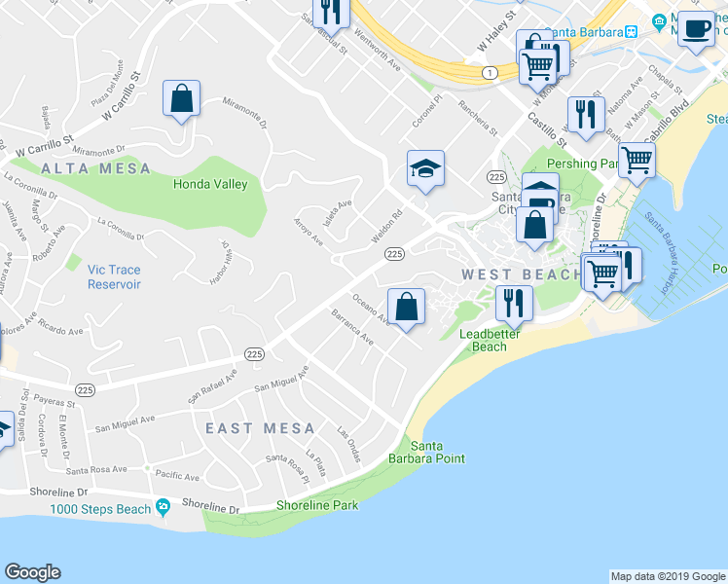Click the restaurant marker near Castillo St
The width and height of the screenshot is (728, 584).
pos(587,116)
